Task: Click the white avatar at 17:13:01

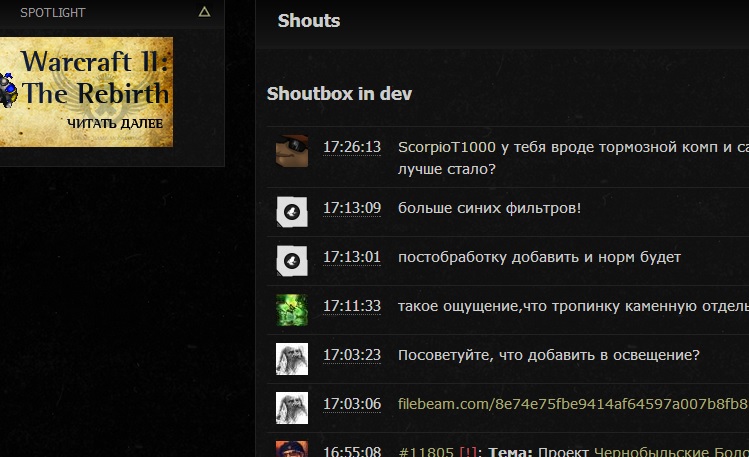Action: [x=292, y=261]
